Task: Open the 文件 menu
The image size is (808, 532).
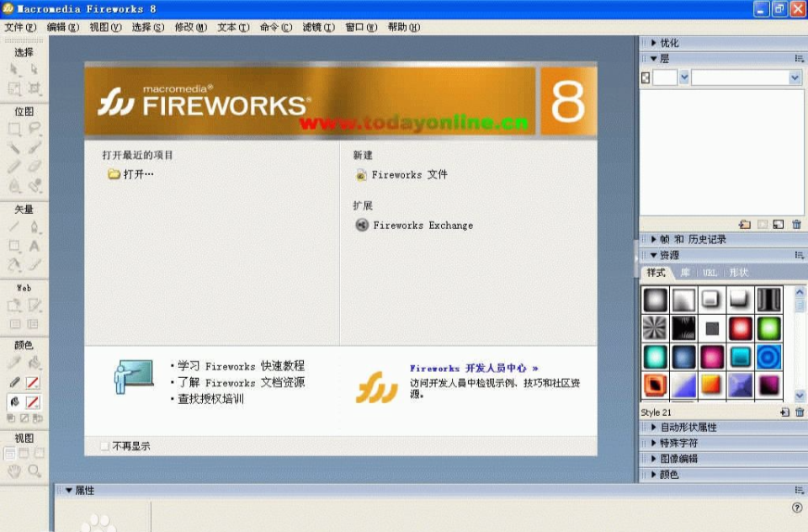Action: pyautogui.click(x=20, y=27)
